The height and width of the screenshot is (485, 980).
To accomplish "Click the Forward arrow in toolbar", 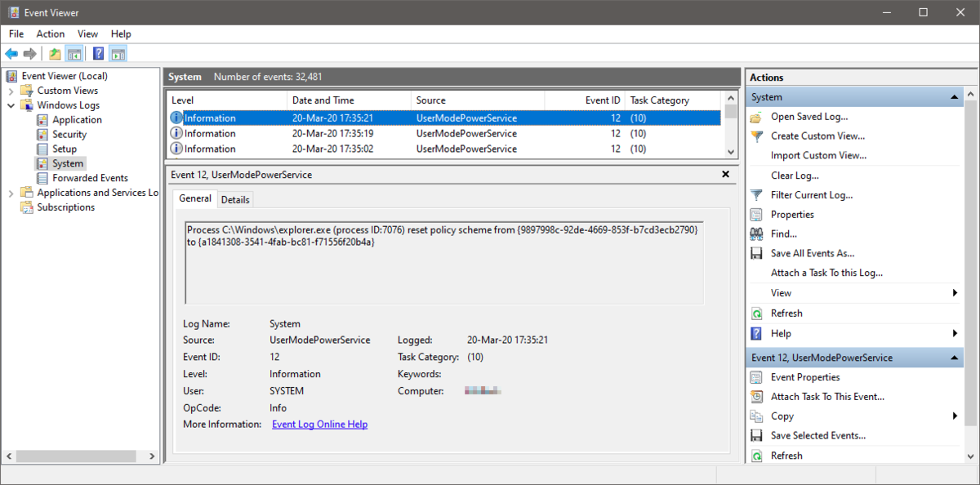I will pyautogui.click(x=30, y=54).
